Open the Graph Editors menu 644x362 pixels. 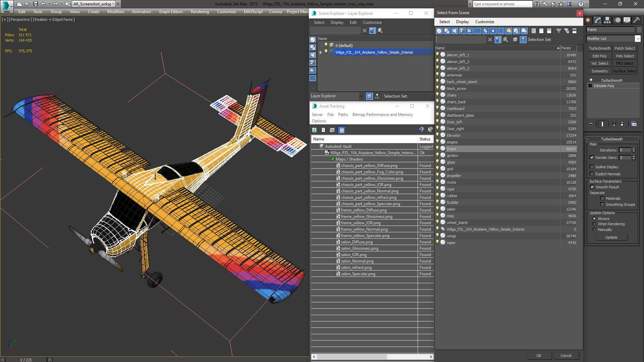171,12
